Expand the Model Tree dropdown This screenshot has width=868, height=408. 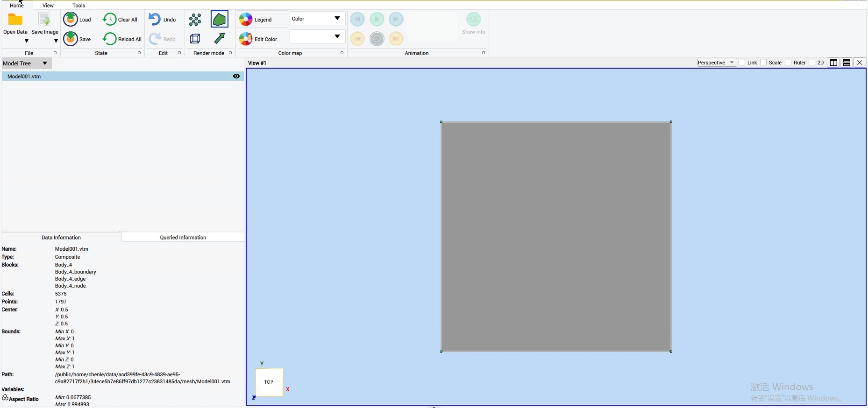coord(26,63)
